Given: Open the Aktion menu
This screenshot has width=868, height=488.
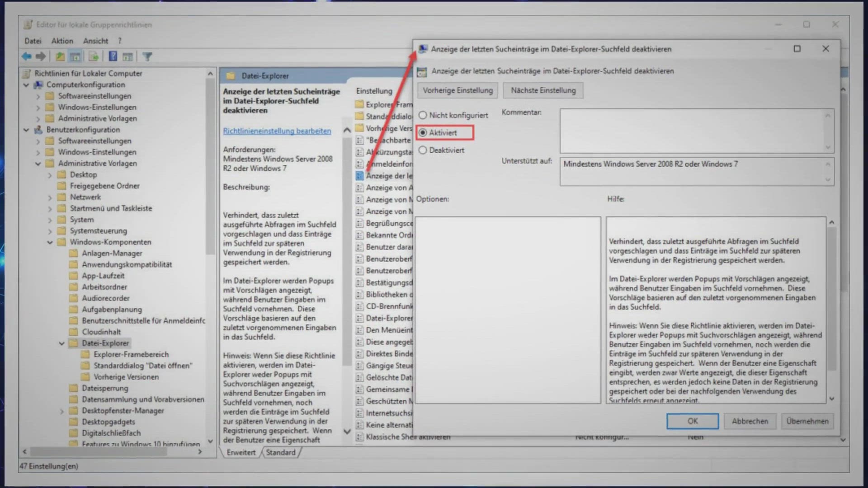Looking at the screenshot, I should point(62,41).
